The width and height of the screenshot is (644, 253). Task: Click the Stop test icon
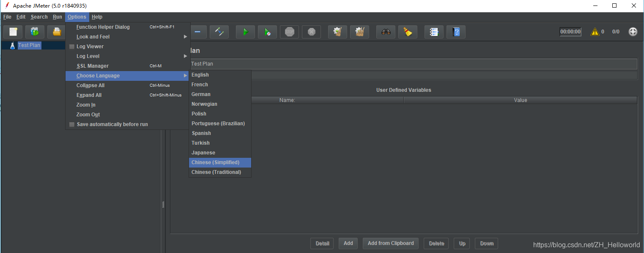[x=289, y=32]
